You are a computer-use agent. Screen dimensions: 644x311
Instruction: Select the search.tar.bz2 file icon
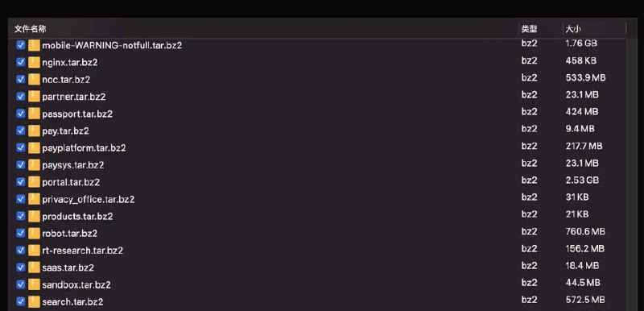[x=34, y=302]
